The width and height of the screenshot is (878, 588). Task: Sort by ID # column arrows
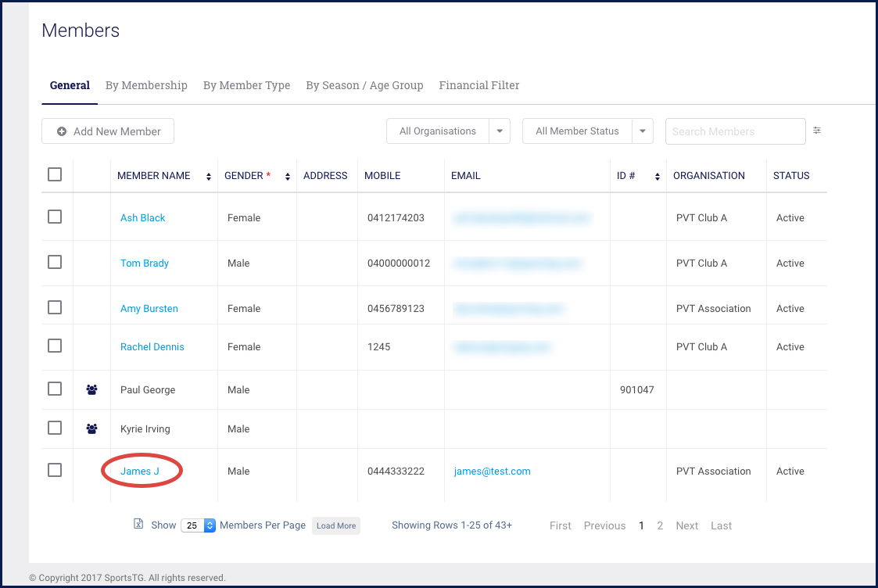[x=657, y=177]
